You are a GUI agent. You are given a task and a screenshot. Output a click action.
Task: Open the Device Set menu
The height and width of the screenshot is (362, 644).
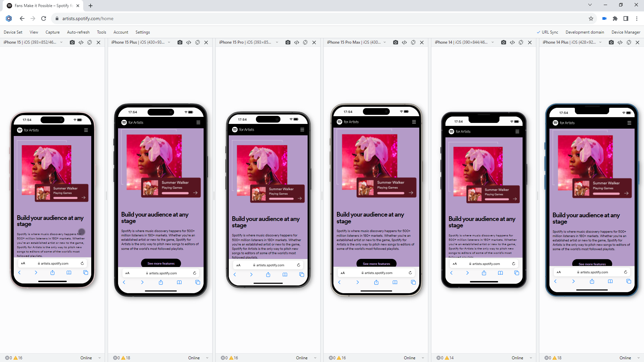[13, 32]
